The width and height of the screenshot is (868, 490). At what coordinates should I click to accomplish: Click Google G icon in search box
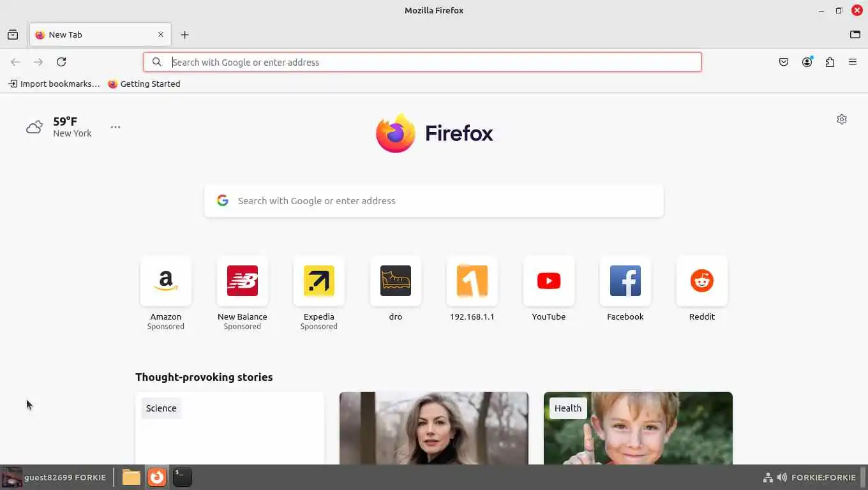223,201
